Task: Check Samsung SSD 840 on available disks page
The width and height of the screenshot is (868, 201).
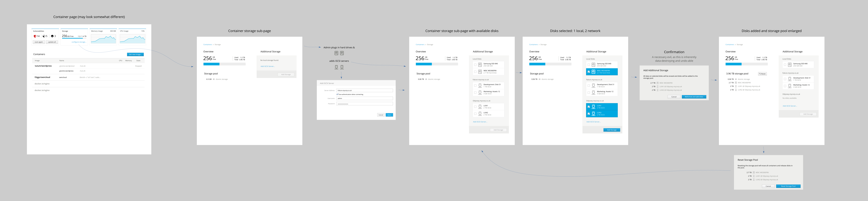Action: [x=475, y=65]
